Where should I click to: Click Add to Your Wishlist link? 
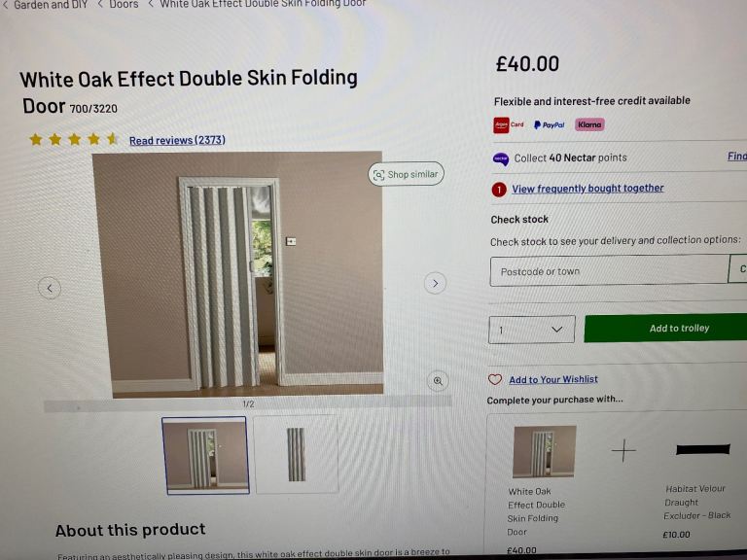point(552,379)
